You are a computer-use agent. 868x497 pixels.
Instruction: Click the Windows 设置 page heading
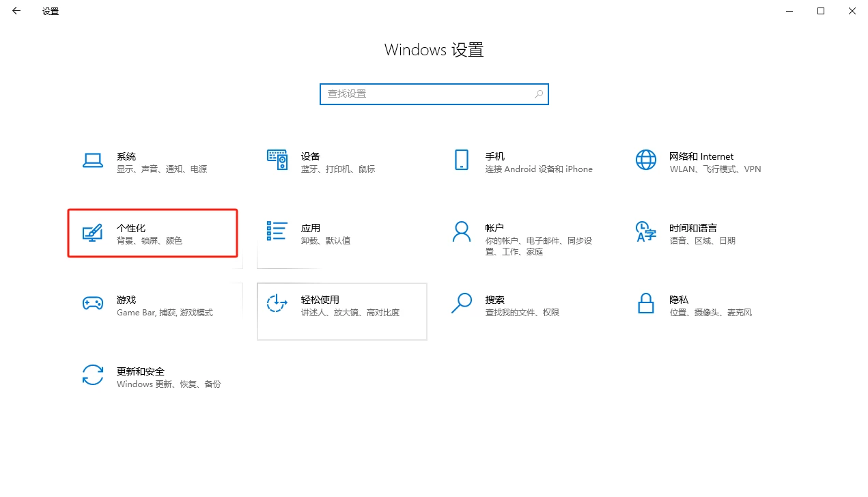tap(434, 50)
